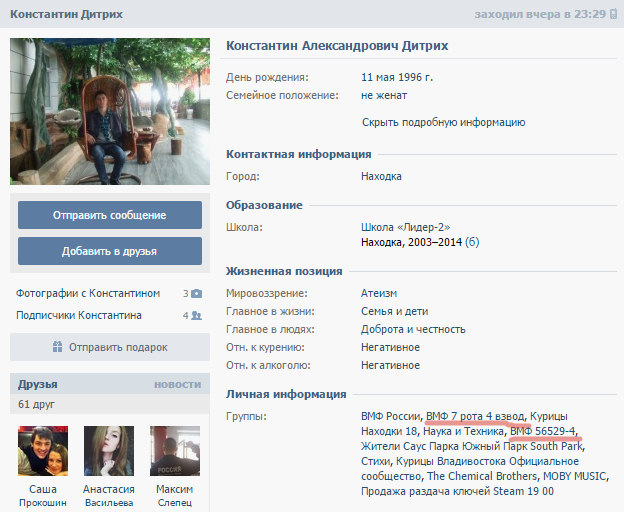Image resolution: width=624 pixels, height=512 pixels.
Task: Open the 'ВМФ 7 рота 4 взвод' group
Action: click(474, 415)
